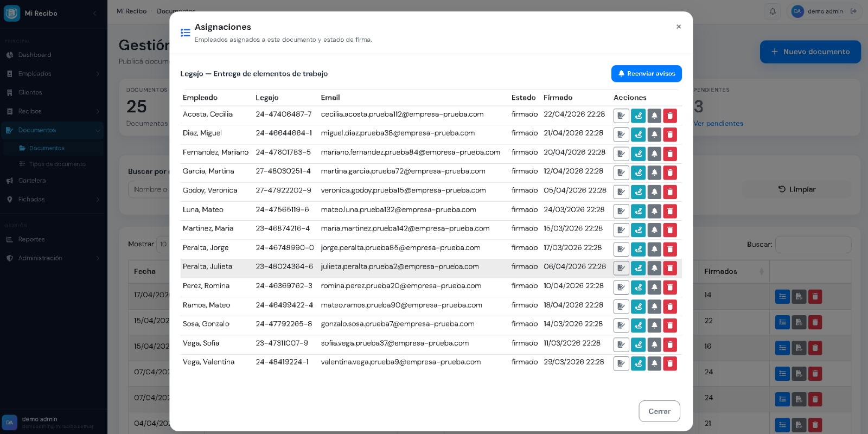The width and height of the screenshot is (868, 434).
Task: Delete assignment of Peralta, Julieta
Action: click(670, 268)
